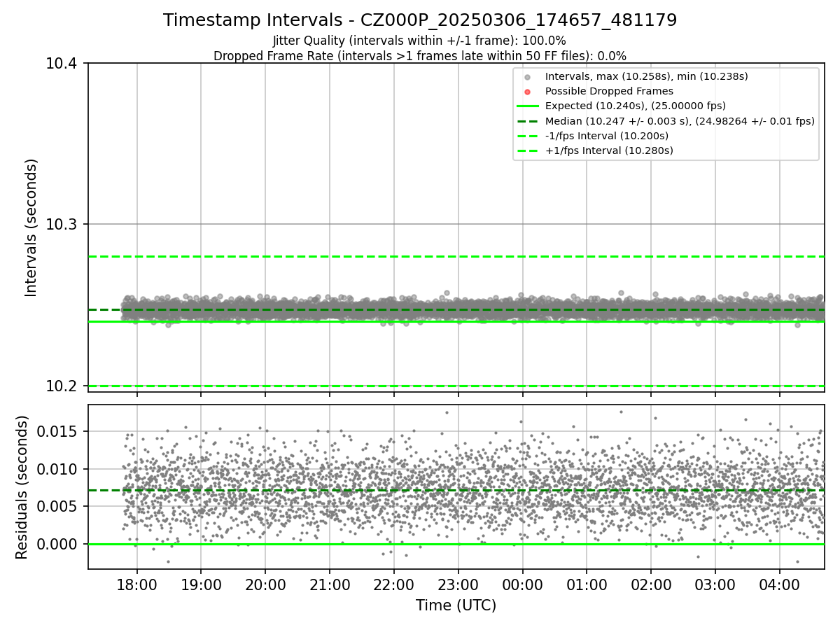Click the legend entry 'Possible Dropped Frames'
The width and height of the screenshot is (840, 630).
pos(609,91)
